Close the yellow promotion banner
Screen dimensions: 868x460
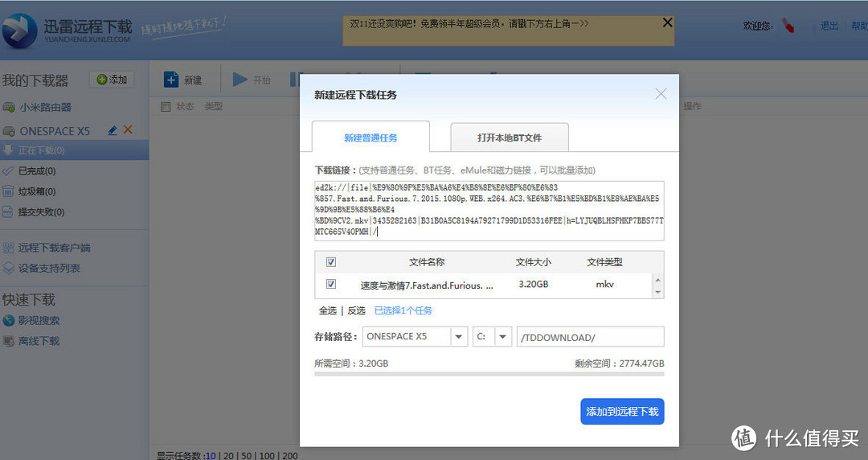click(668, 23)
